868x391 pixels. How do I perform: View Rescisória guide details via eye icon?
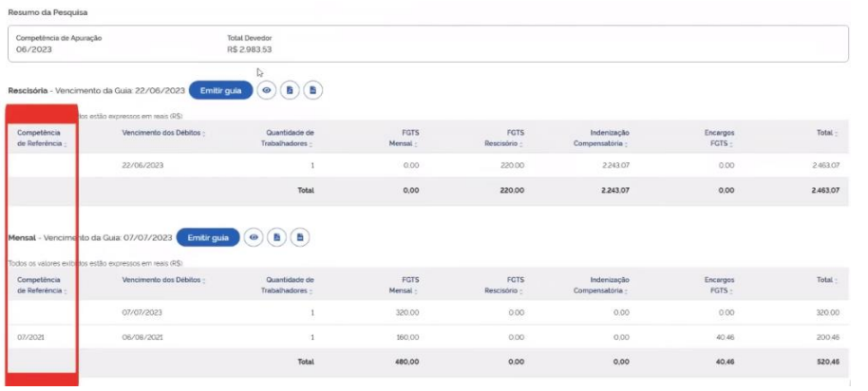tap(267, 91)
